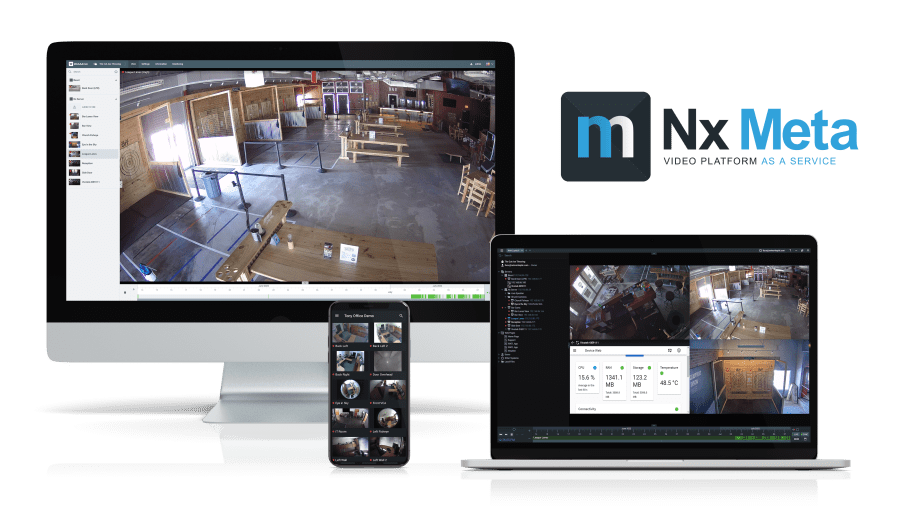Open the Back Right camera on the phone
The height and width of the screenshot is (506, 900).
point(350,364)
